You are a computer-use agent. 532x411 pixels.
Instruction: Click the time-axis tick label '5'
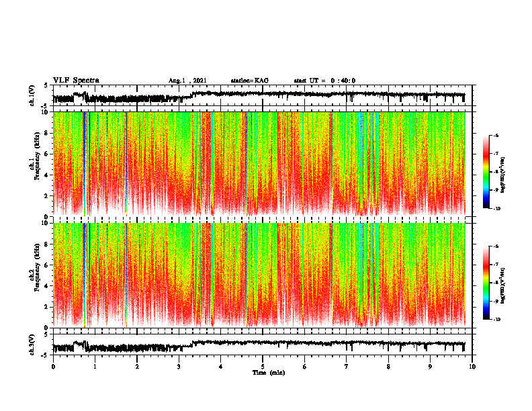click(x=263, y=367)
